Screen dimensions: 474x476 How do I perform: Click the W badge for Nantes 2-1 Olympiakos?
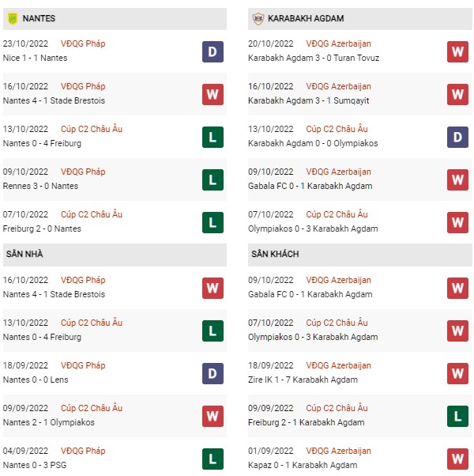click(213, 416)
